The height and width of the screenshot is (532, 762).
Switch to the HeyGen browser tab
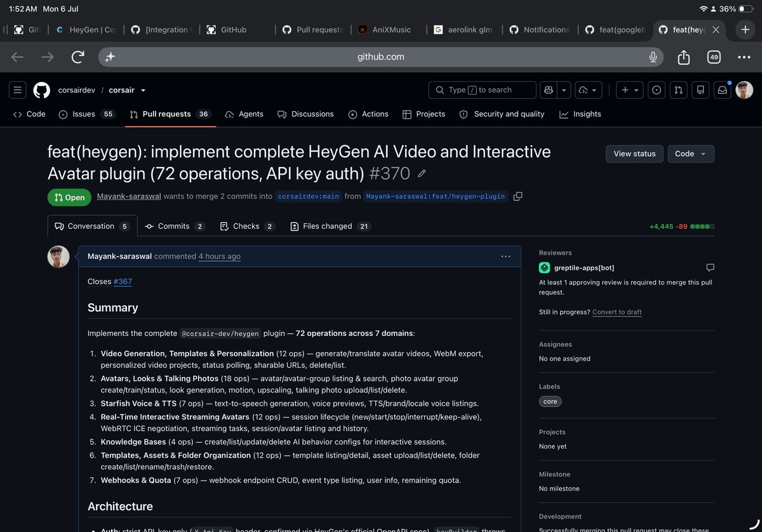tap(86, 30)
